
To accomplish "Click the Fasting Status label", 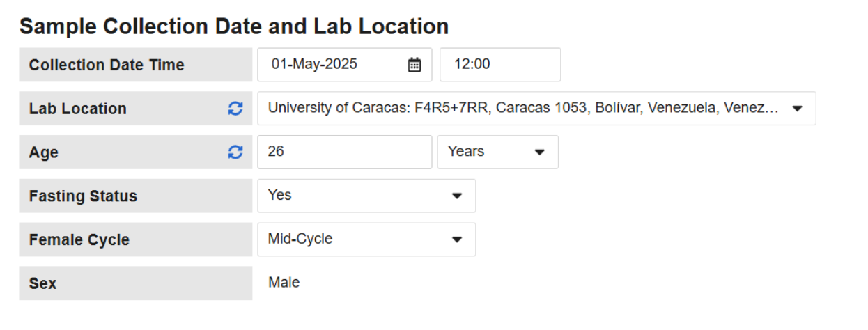I will 83,196.
